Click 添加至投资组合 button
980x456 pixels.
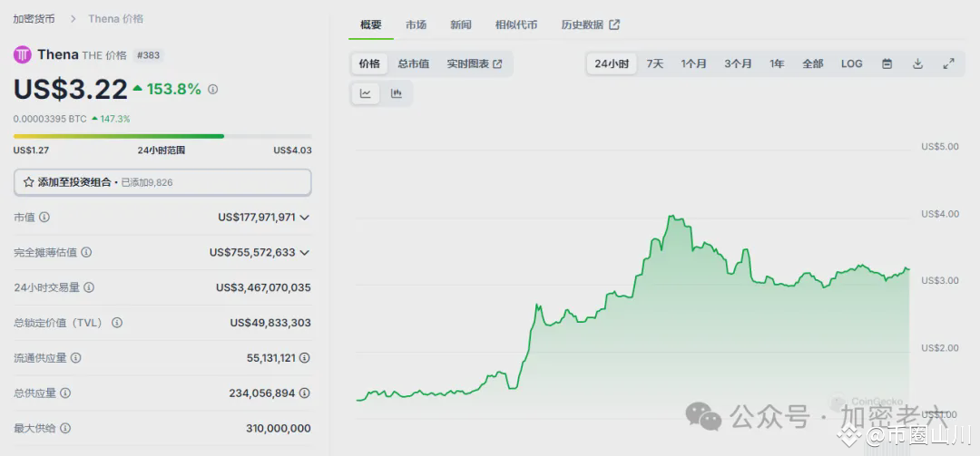[162, 182]
